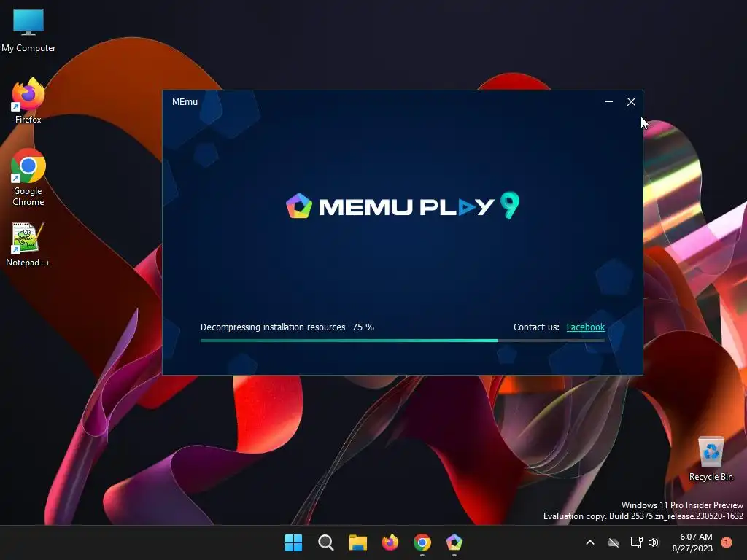
Task: Select the Recycle Bin desktop icon
Action: (711, 459)
